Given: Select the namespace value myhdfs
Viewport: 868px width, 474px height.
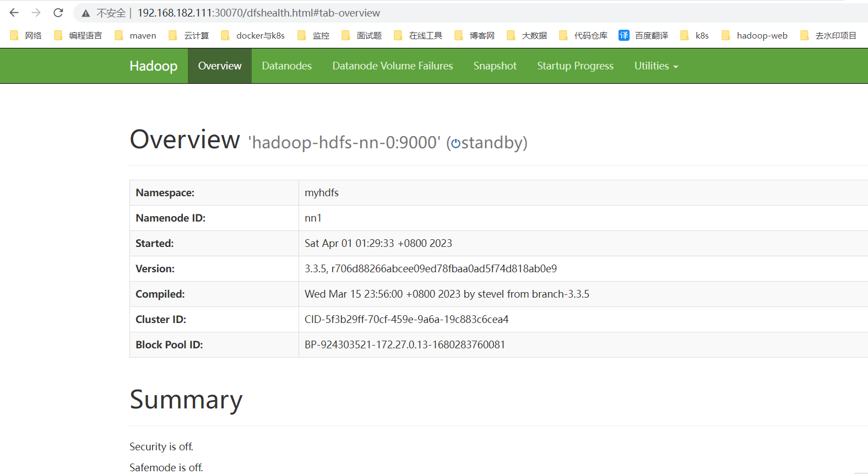Looking at the screenshot, I should pyautogui.click(x=322, y=192).
